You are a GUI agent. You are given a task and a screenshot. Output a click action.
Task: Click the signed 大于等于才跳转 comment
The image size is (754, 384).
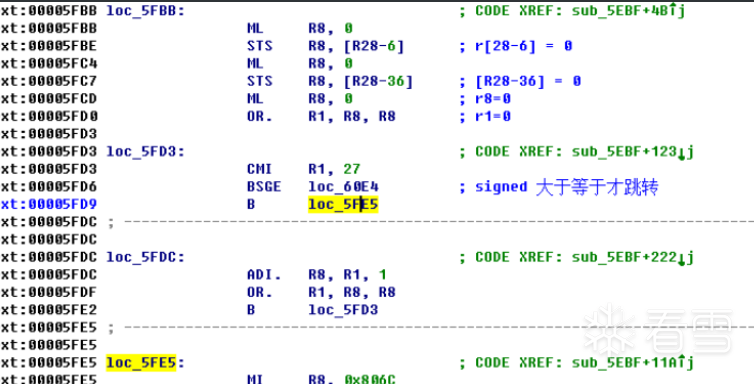click(x=559, y=187)
